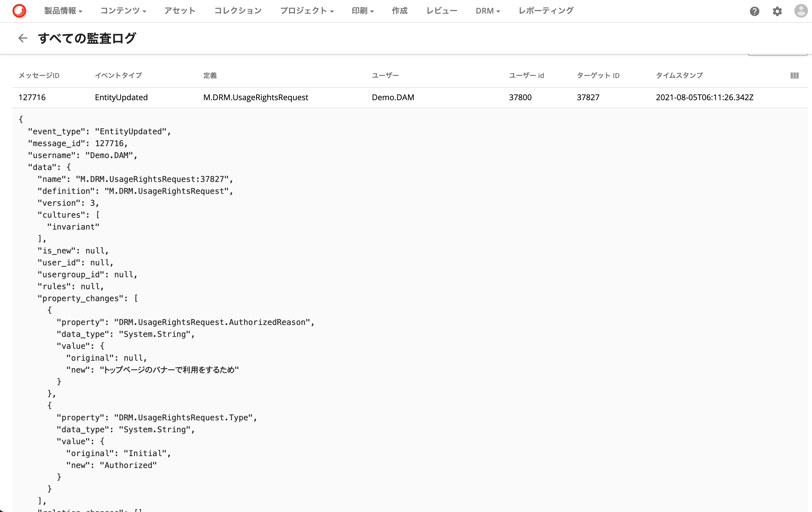Click the トップページのバナーで利用をするため value

coord(169,370)
